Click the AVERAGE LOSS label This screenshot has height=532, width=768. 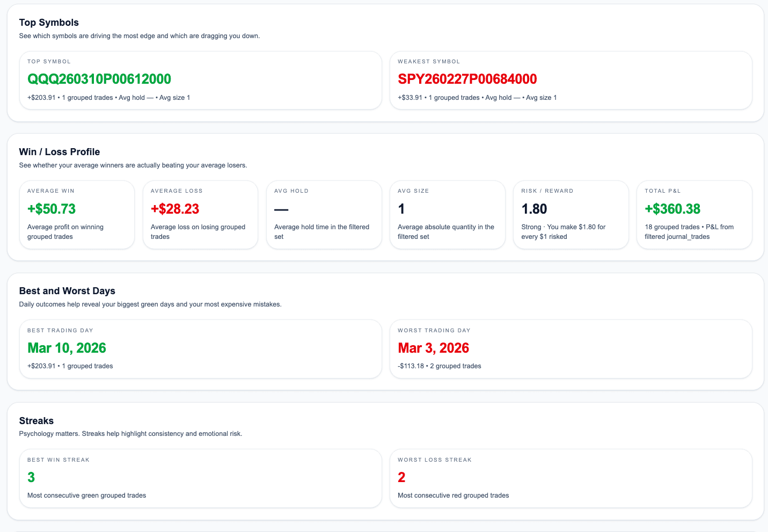pyautogui.click(x=177, y=191)
